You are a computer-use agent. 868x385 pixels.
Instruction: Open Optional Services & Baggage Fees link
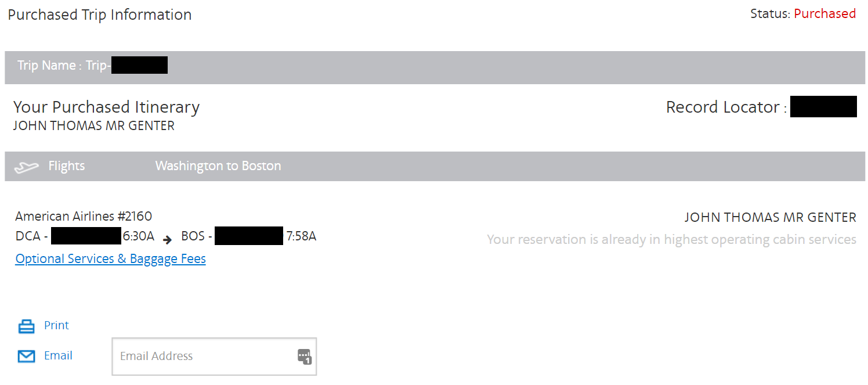pos(110,259)
